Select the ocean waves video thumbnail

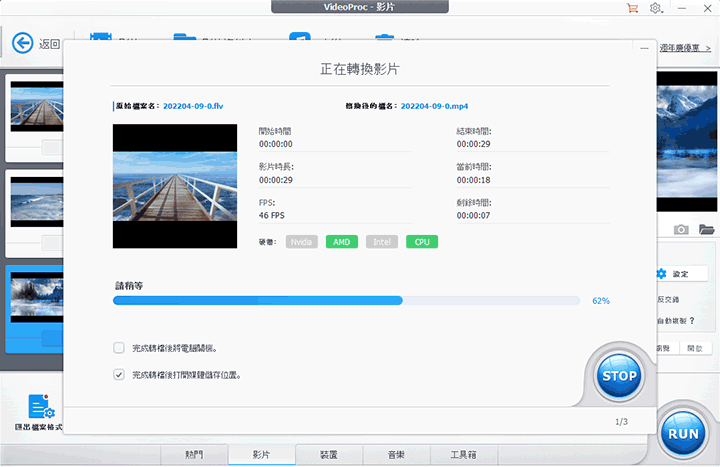click(37, 202)
